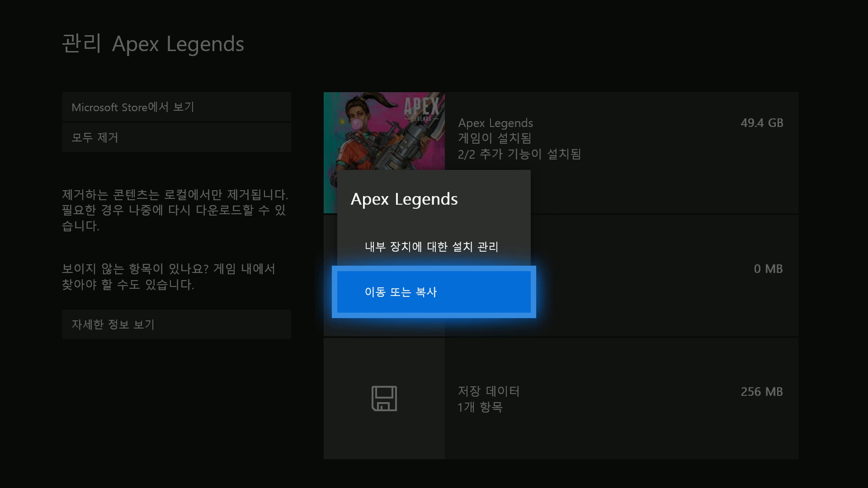
Task: Click the floppy disk save data icon
Action: (x=384, y=398)
